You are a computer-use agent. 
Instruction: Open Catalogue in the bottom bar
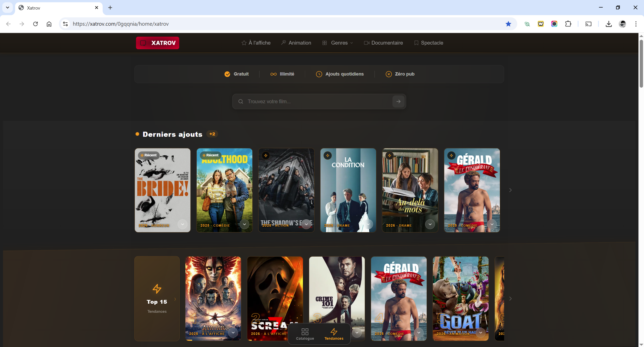tap(305, 334)
